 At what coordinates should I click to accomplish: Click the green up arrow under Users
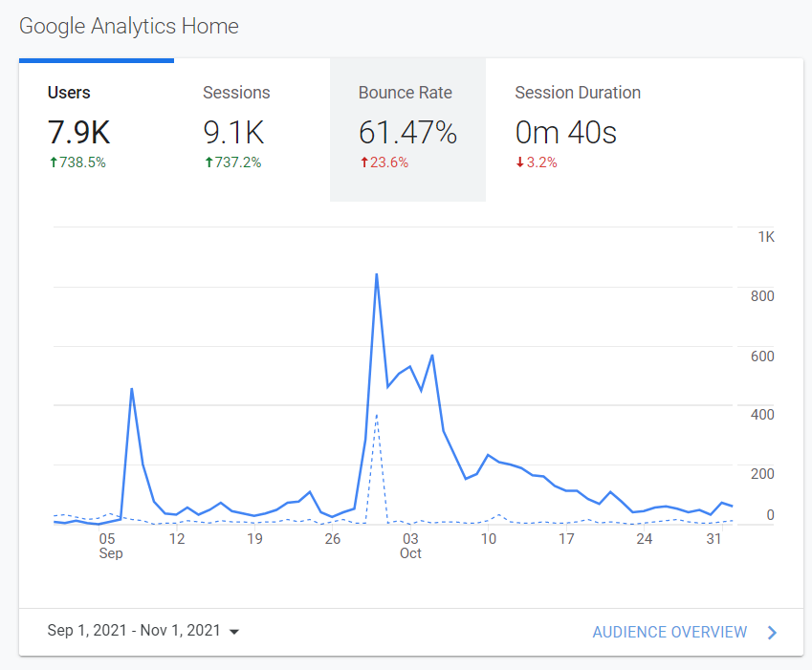point(54,162)
